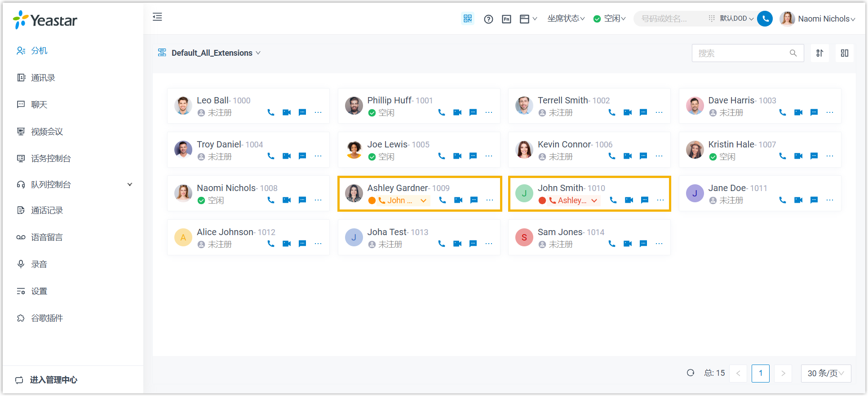
Task: Click the 搜索 extension search field
Action: (x=741, y=53)
